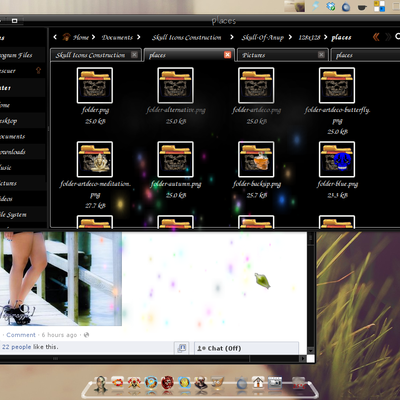
Task: Click the orange double-chevron back icon
Action: [376, 37]
